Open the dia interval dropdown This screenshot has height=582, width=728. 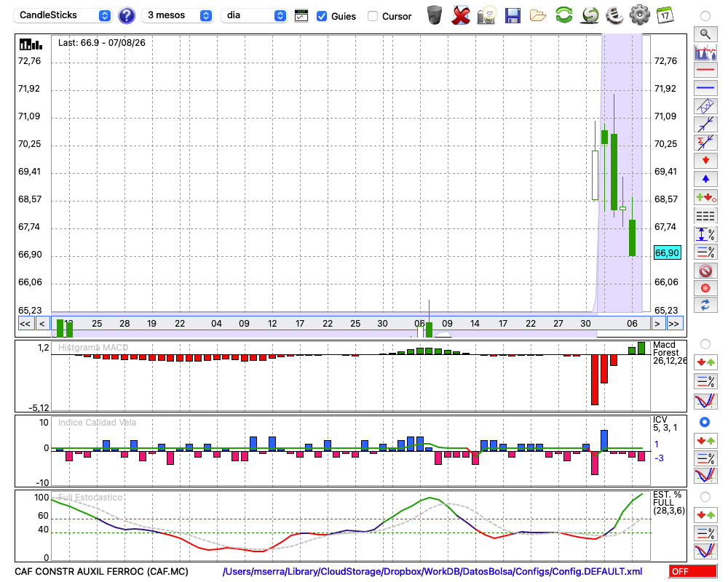tap(253, 15)
